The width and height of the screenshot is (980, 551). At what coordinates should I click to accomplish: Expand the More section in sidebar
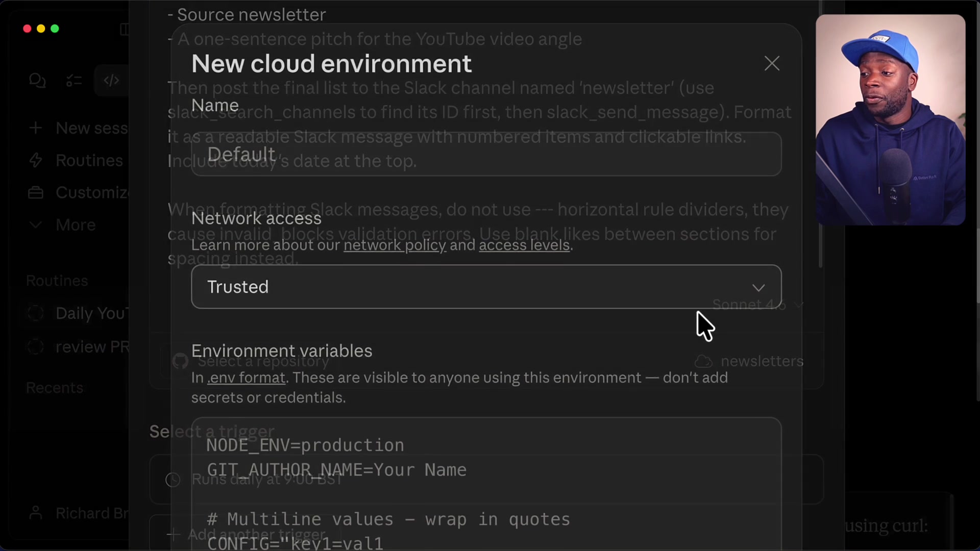pyautogui.click(x=35, y=224)
